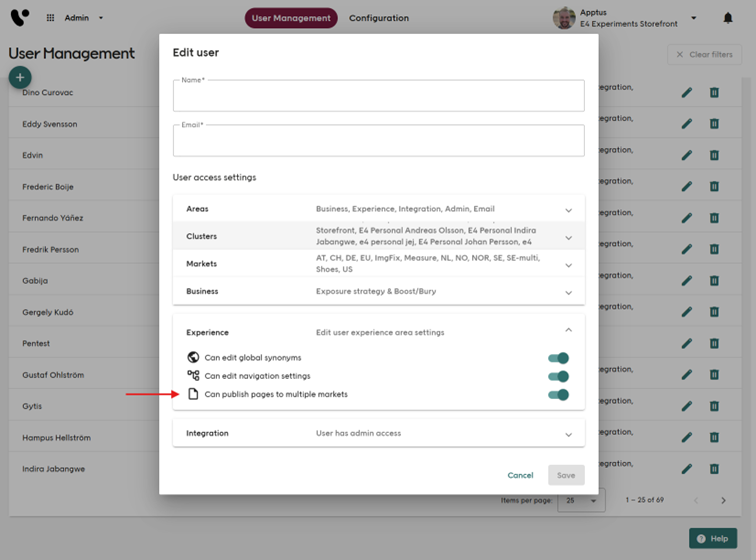Screen dimensions: 756x560
Task: Edit Gytis with the pencil icon
Action: 687,406
